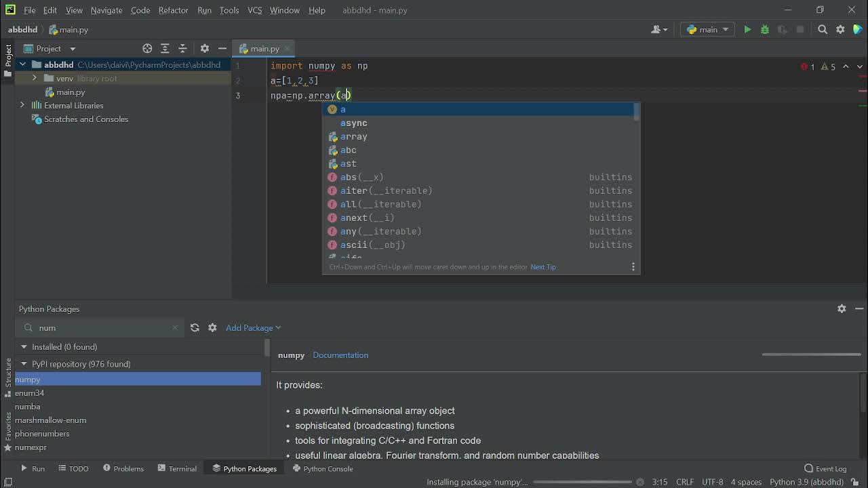Expand all in Project panel toolbar
The width and height of the screenshot is (868, 488).
(x=165, y=49)
